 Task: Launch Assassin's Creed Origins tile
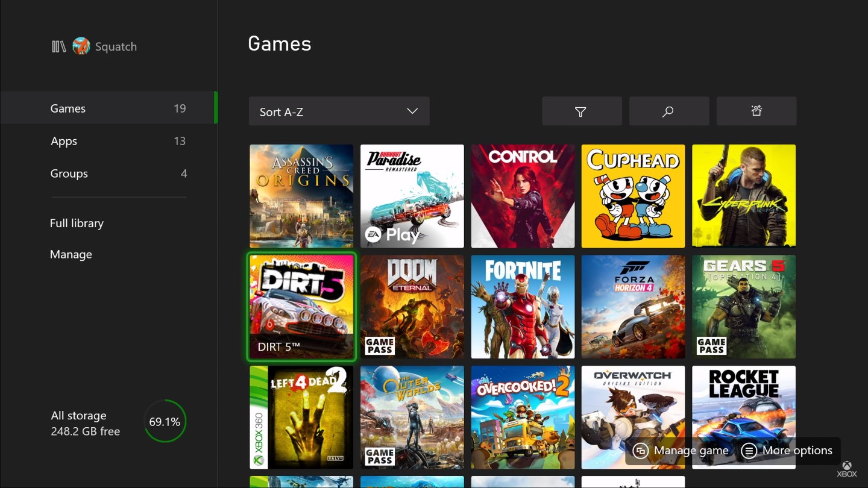point(301,196)
